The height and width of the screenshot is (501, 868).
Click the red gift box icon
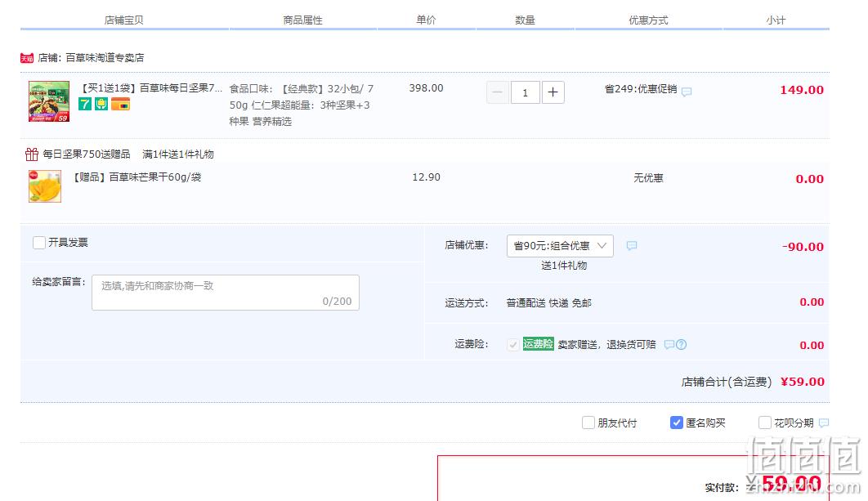(32, 154)
